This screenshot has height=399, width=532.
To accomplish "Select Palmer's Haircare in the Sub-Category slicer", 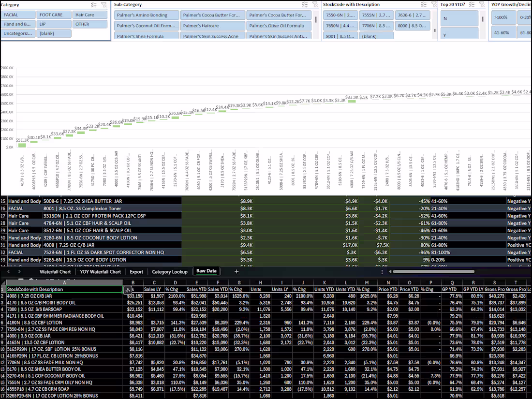I will coord(211,25).
